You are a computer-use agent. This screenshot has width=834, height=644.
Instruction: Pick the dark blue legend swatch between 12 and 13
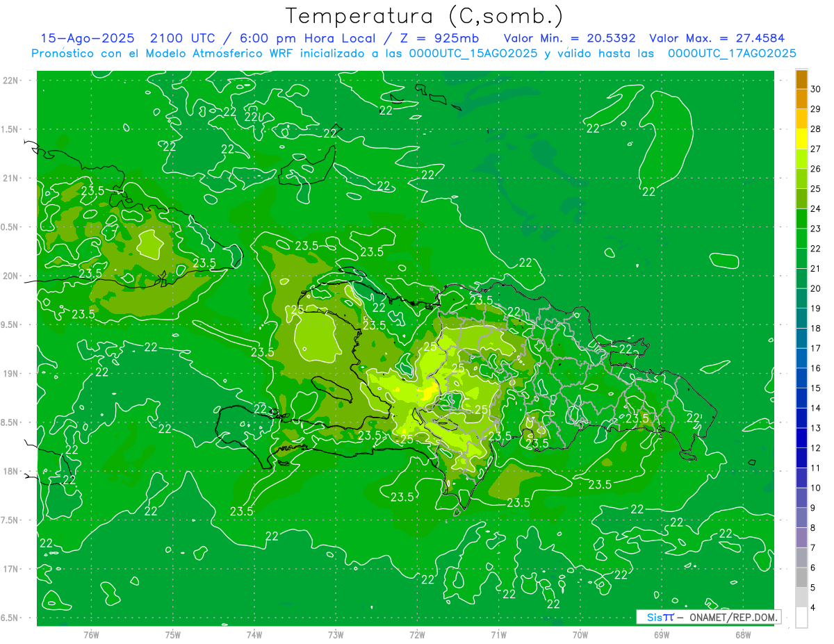tap(801, 438)
